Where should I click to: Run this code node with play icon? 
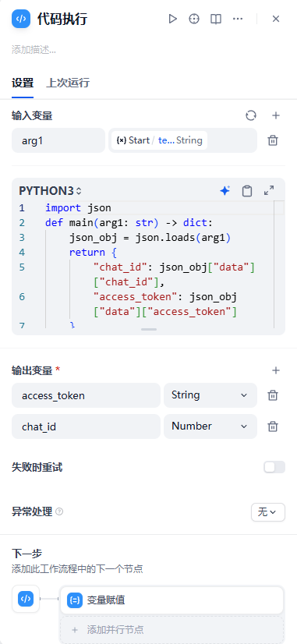(172, 19)
